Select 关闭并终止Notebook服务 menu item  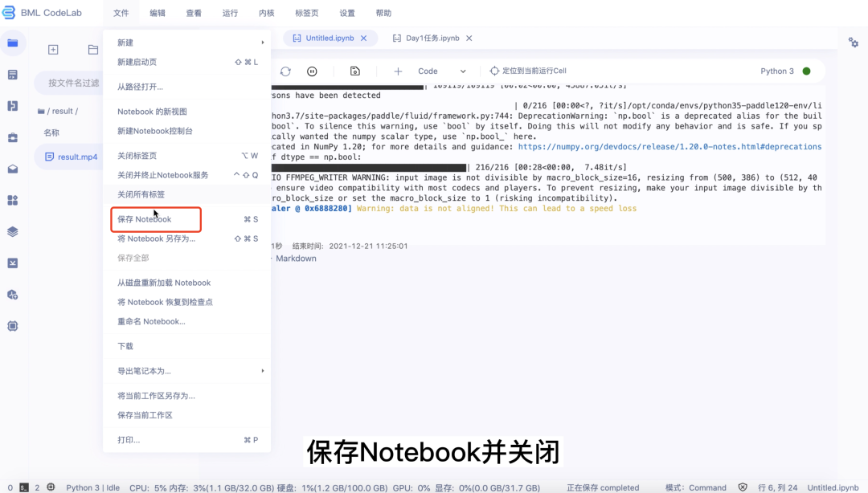tap(186, 175)
